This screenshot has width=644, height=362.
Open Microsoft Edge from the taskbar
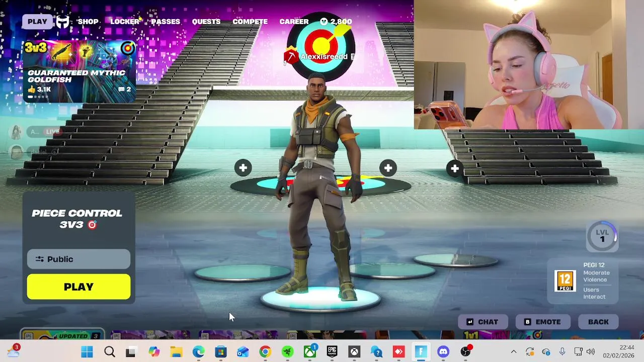point(198,351)
